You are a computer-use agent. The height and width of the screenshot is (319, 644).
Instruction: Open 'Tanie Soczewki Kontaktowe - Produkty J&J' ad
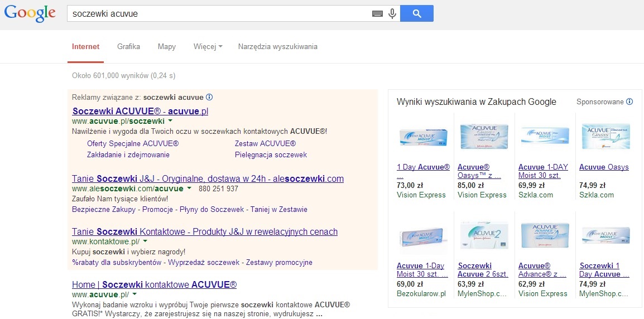205,231
